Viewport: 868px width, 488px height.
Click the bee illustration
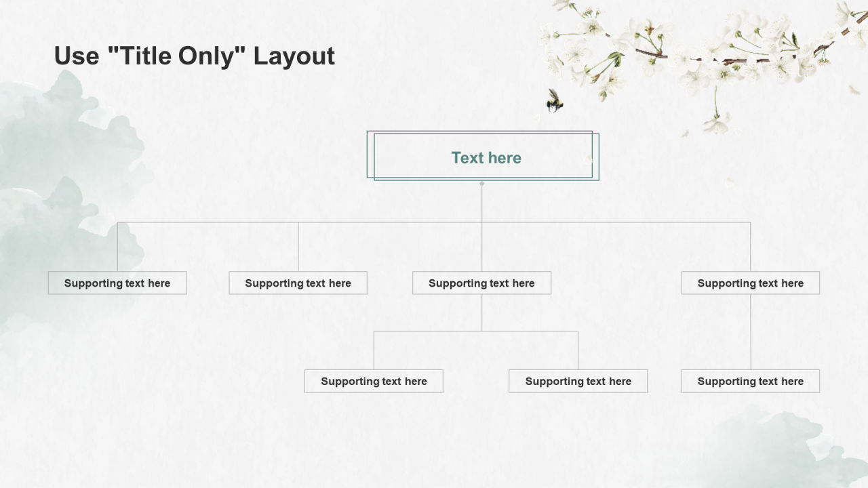coord(555,101)
